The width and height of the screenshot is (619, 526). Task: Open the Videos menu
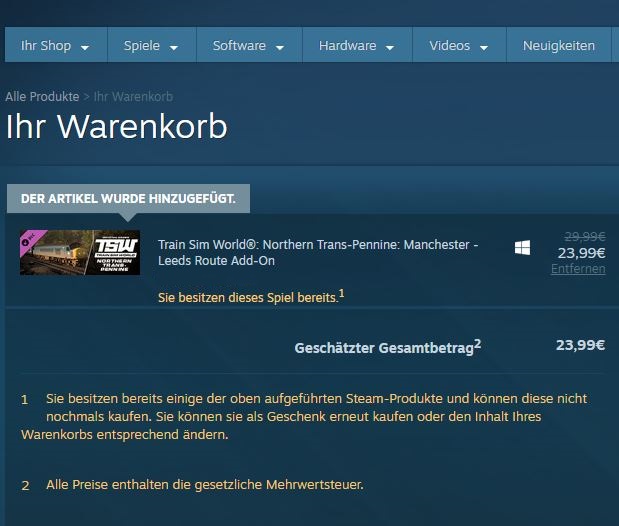(x=459, y=45)
